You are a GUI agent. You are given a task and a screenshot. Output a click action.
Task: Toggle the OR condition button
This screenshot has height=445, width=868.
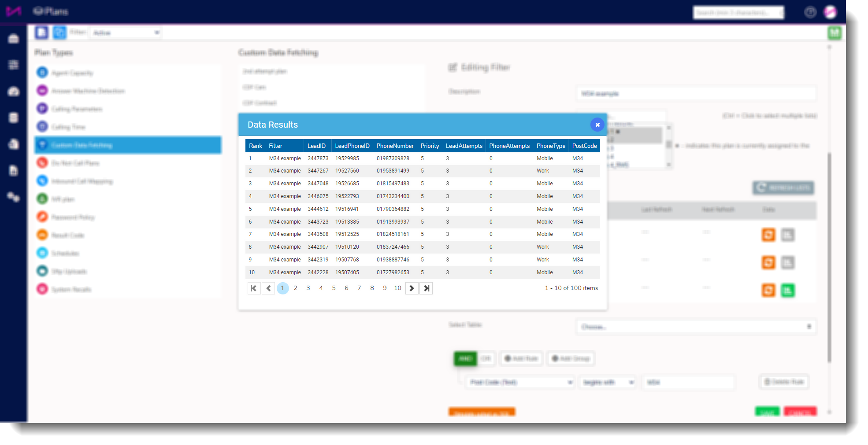pos(486,359)
